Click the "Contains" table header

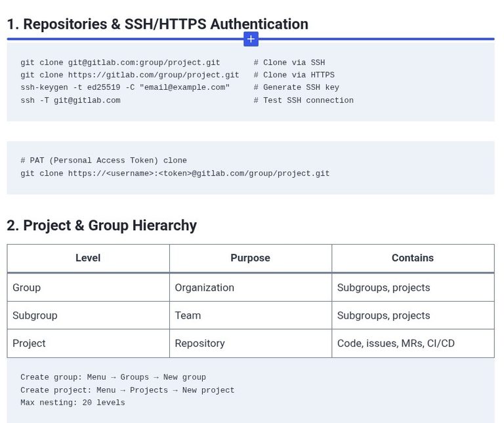click(x=413, y=258)
